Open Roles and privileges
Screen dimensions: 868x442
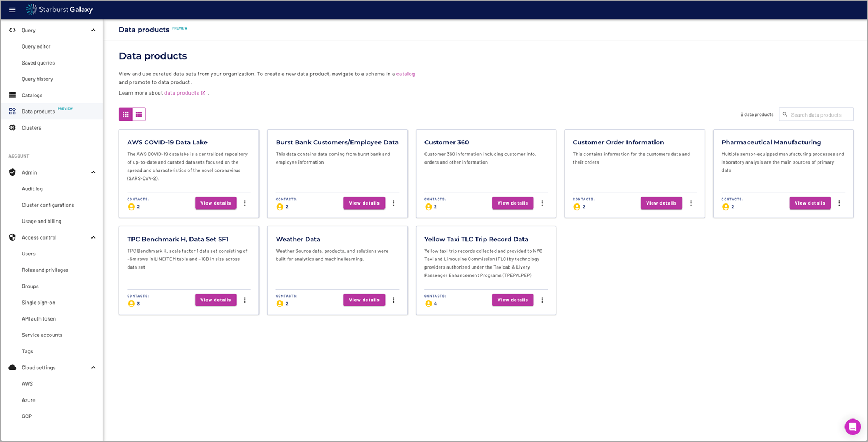pos(45,270)
